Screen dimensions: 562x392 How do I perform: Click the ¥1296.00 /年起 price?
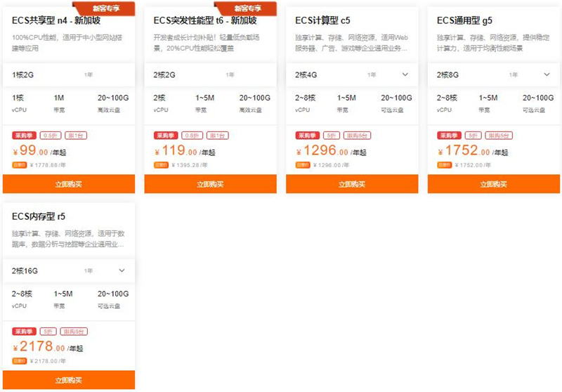coord(331,150)
